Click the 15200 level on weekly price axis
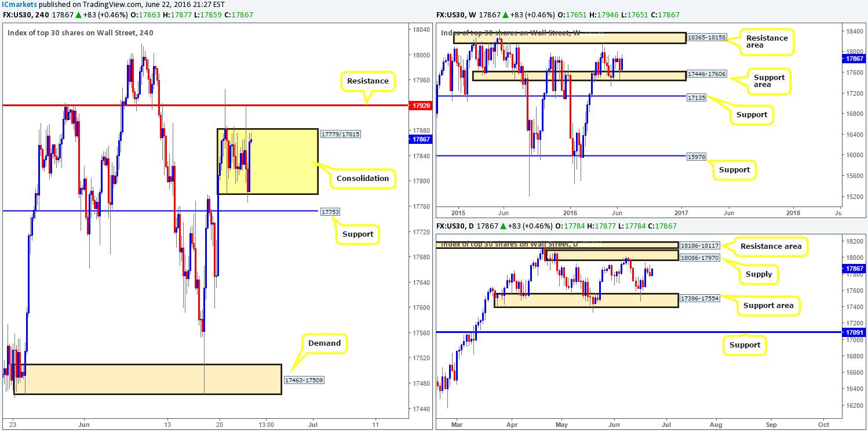 854,196
